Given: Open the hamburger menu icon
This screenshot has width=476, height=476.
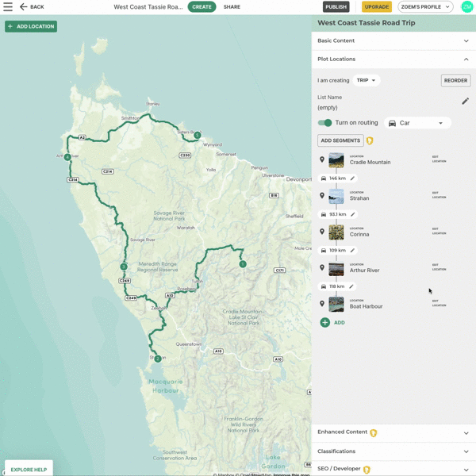Looking at the screenshot, I should click(8, 6).
